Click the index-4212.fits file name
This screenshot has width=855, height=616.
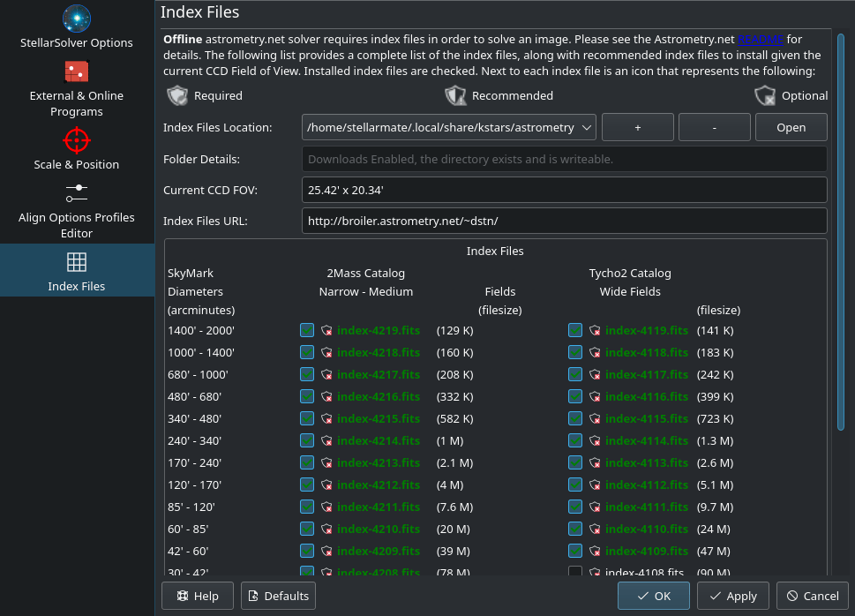coord(379,485)
